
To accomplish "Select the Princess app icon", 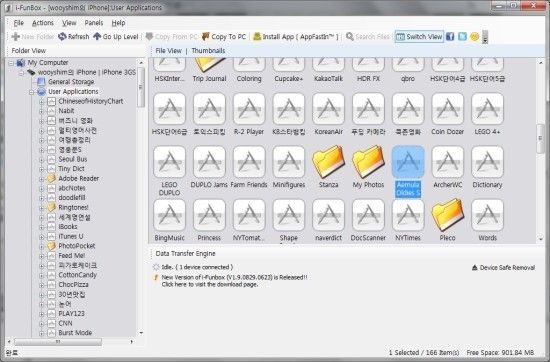I will pyautogui.click(x=209, y=215).
